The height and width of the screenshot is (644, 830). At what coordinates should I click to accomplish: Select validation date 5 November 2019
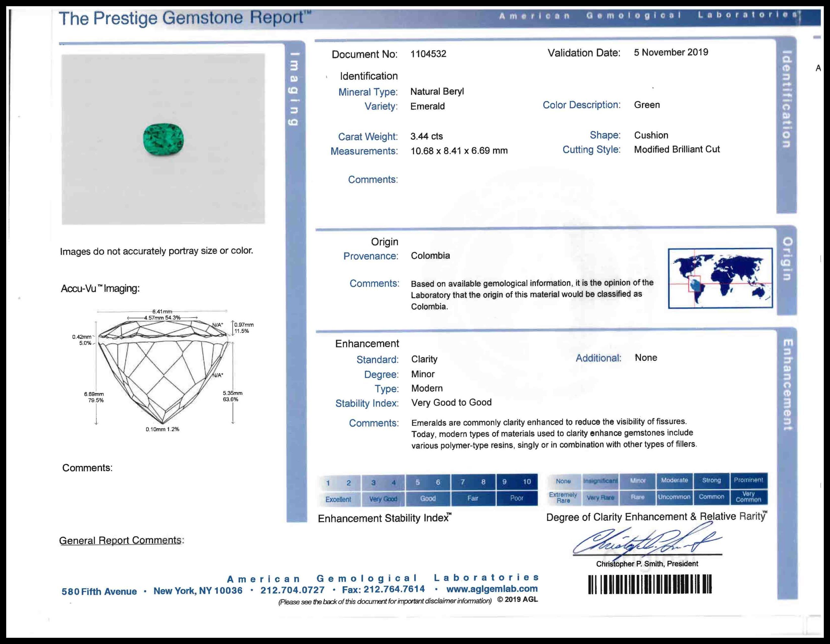coord(671,52)
